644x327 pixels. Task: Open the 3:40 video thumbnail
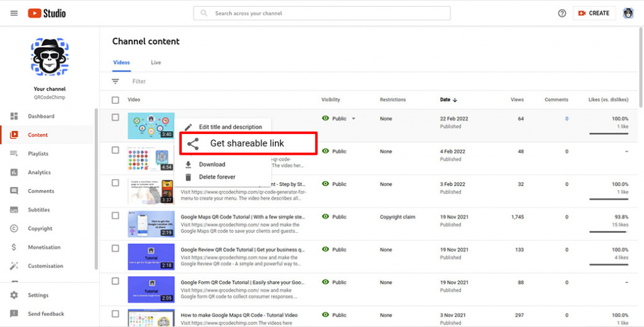pos(151,126)
